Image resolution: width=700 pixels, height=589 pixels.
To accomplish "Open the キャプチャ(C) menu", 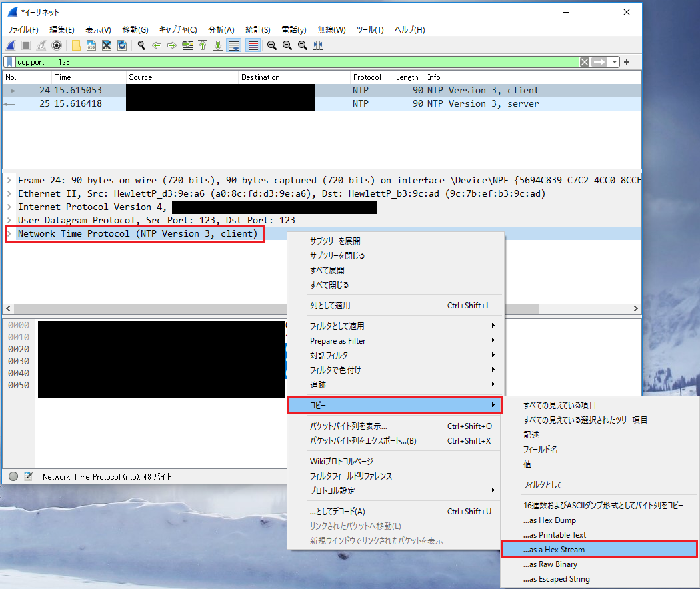I will tap(178, 30).
